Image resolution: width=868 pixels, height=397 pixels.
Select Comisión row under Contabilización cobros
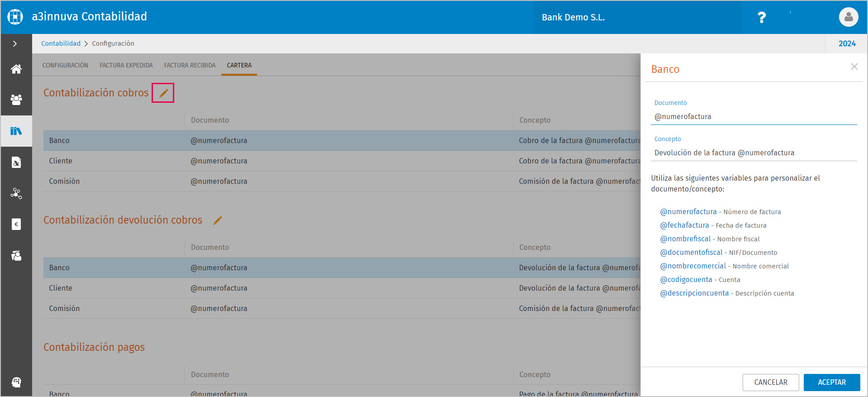342,181
